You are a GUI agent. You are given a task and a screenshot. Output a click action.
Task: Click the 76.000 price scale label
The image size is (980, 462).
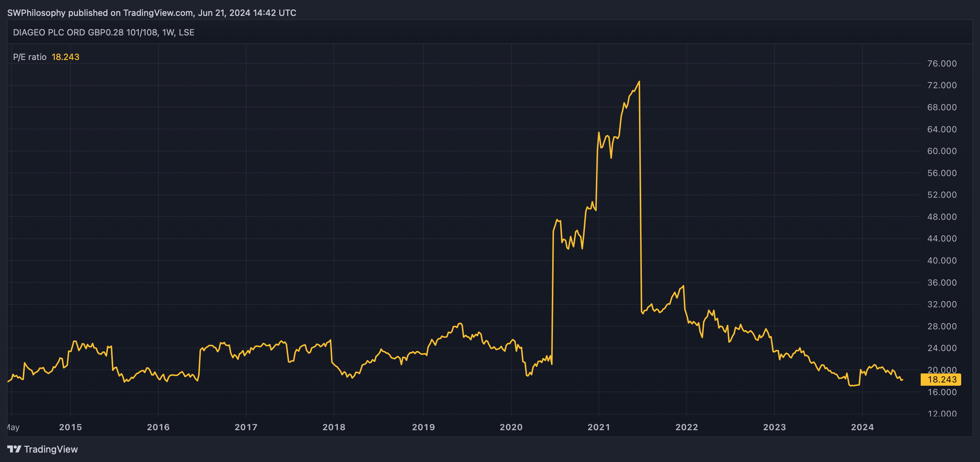(942, 64)
